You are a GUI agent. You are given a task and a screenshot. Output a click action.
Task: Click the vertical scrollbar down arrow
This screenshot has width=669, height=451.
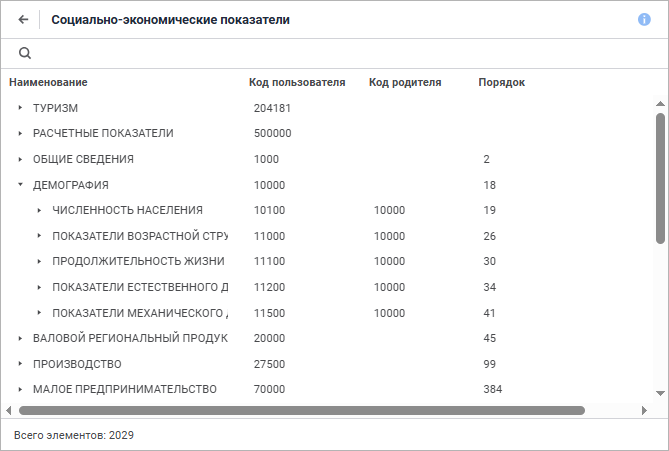click(660, 393)
